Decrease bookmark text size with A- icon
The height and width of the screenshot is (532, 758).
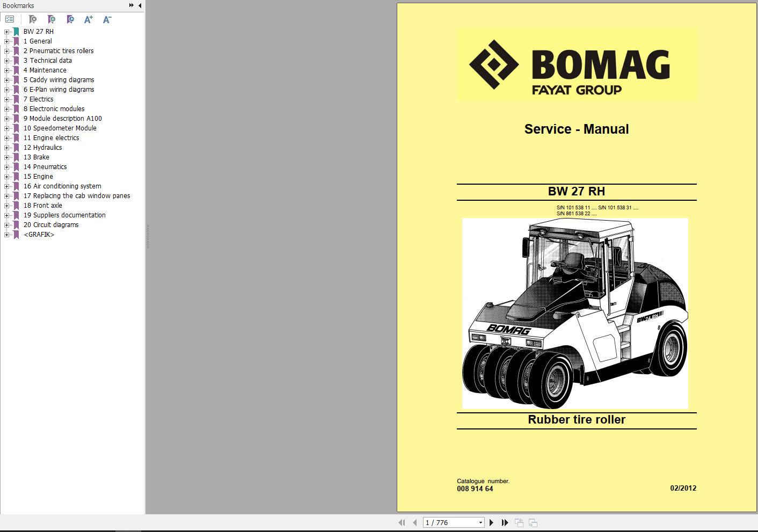107,19
